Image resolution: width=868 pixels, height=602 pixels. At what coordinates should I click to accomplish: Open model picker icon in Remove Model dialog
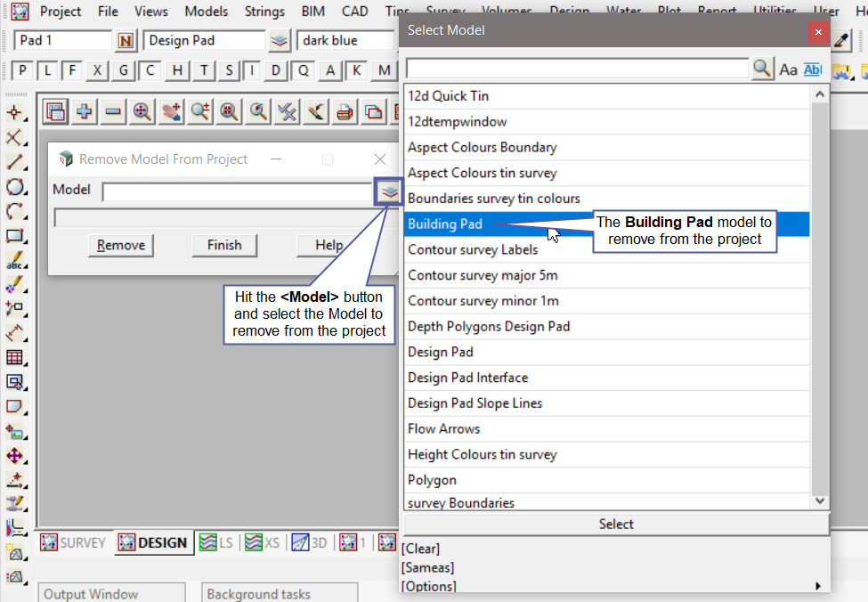pos(388,191)
